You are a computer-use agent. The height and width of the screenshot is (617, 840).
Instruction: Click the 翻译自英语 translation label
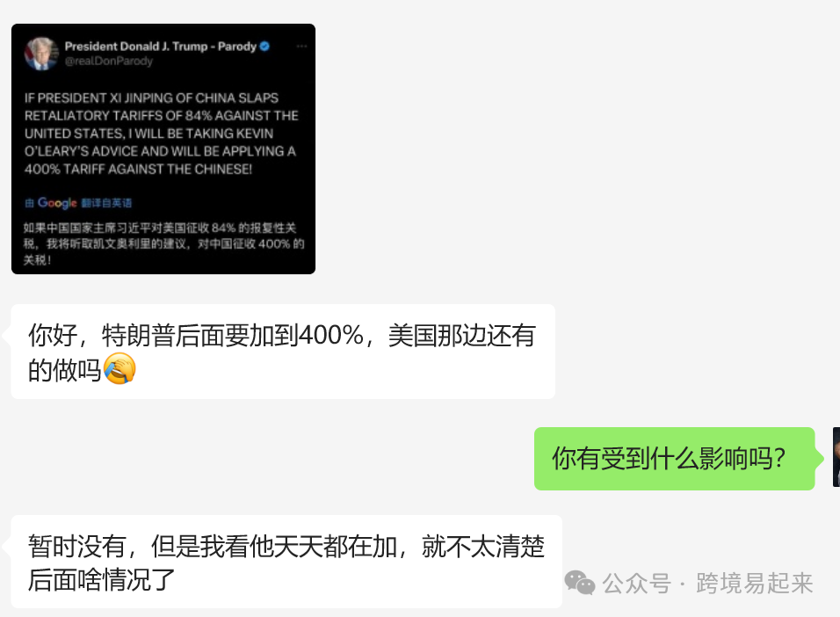point(106,203)
